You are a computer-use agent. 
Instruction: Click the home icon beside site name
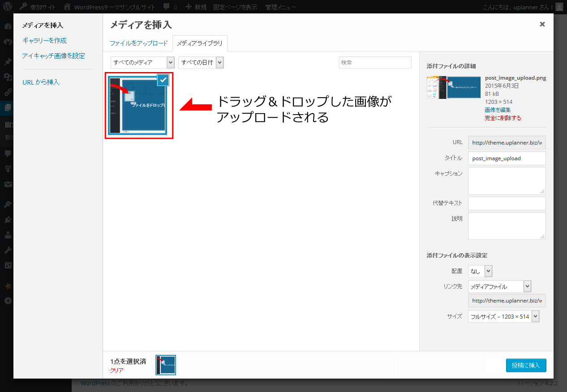67,7
